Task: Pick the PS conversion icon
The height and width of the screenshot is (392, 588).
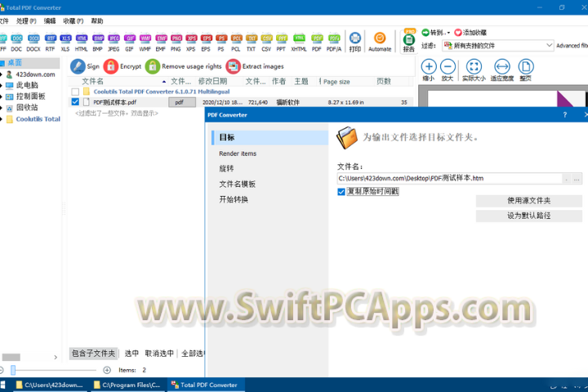Action: pyautogui.click(x=221, y=42)
